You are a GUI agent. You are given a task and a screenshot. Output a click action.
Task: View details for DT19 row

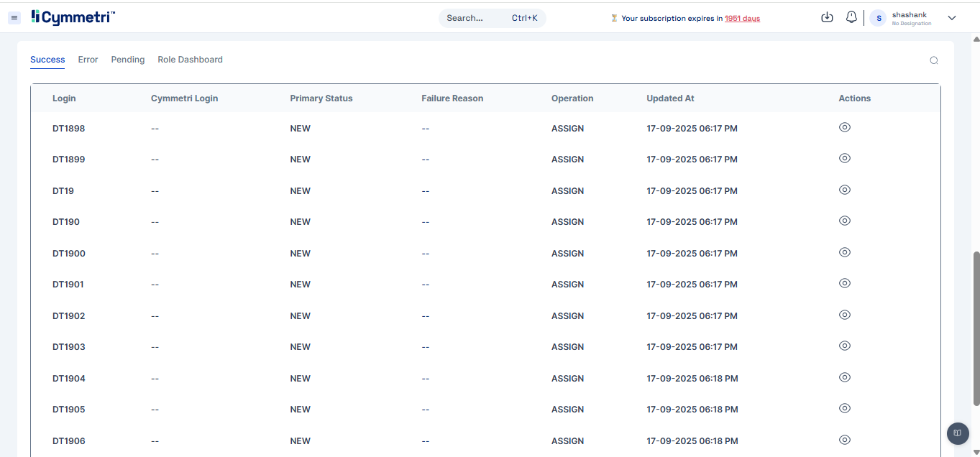point(845,190)
